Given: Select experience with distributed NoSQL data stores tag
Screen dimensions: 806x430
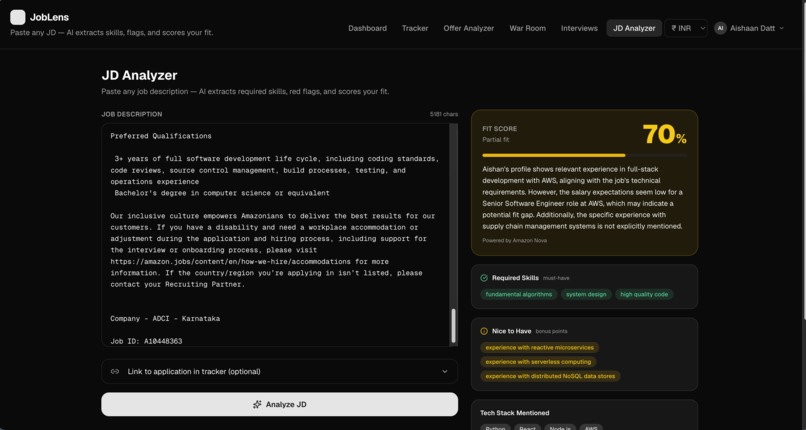Looking at the screenshot, I should click(x=551, y=376).
